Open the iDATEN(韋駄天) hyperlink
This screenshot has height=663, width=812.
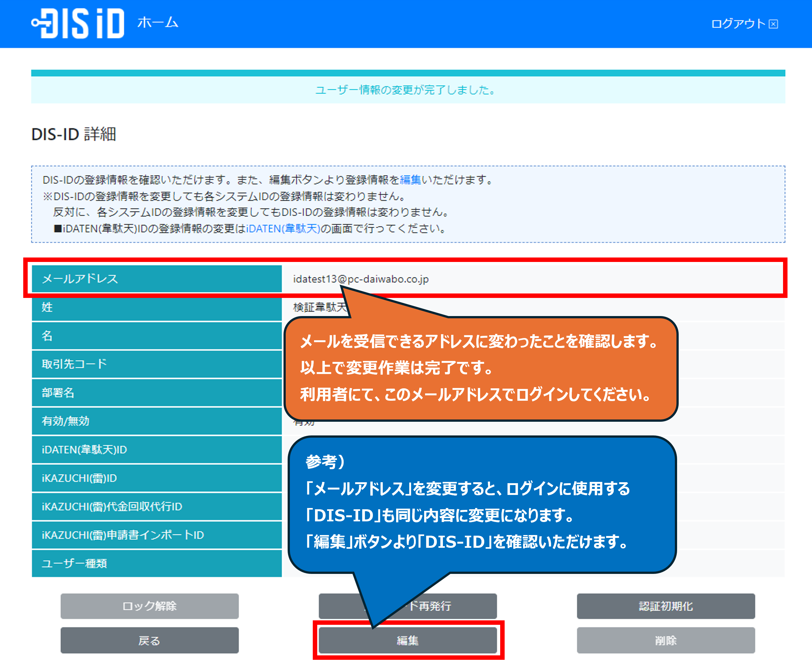283,229
